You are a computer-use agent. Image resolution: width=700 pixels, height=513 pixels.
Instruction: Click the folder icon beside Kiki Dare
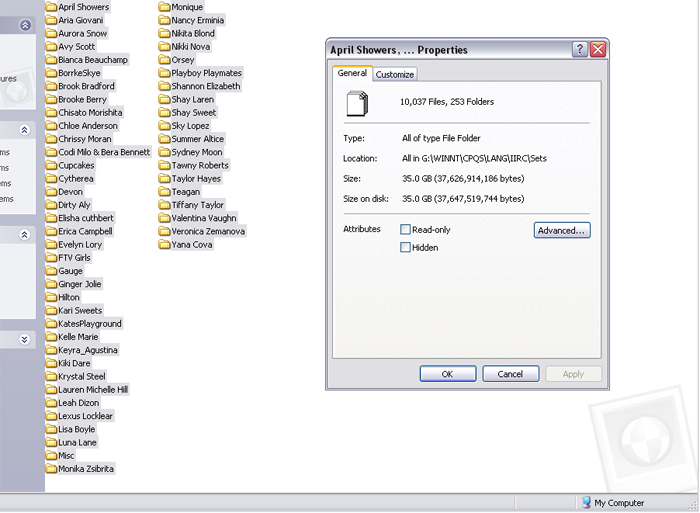point(52,363)
